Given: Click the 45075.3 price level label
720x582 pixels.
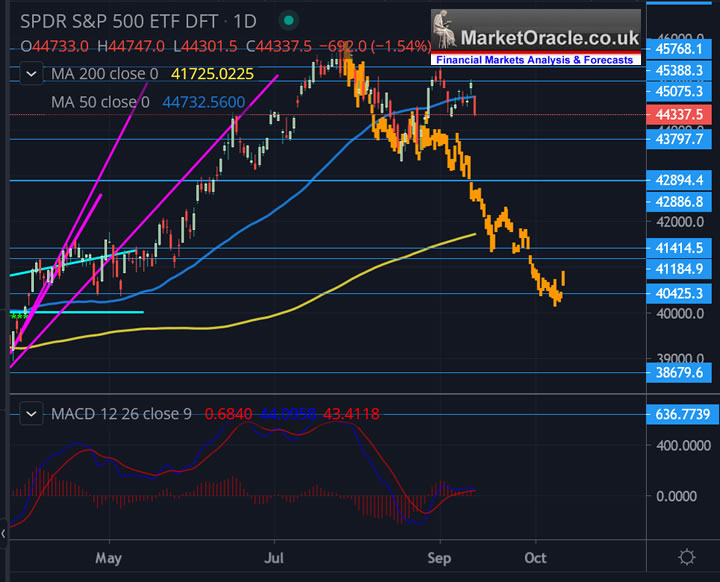Looking at the screenshot, I should (679, 91).
